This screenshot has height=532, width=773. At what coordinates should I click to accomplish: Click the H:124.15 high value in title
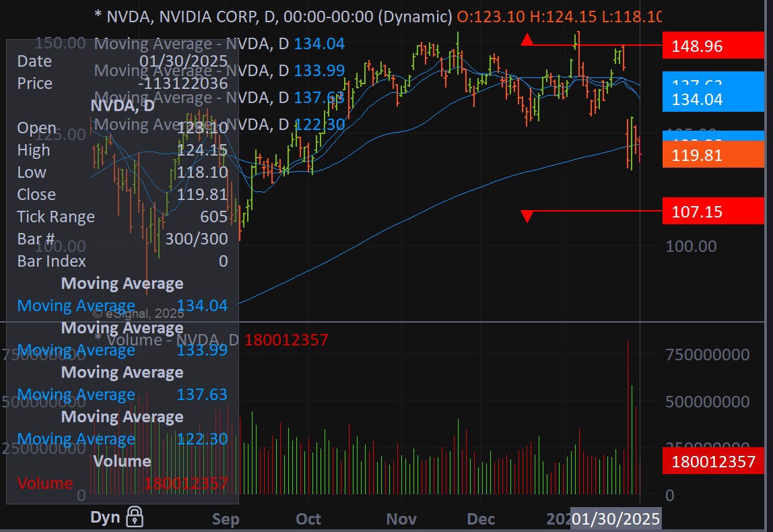564,17
